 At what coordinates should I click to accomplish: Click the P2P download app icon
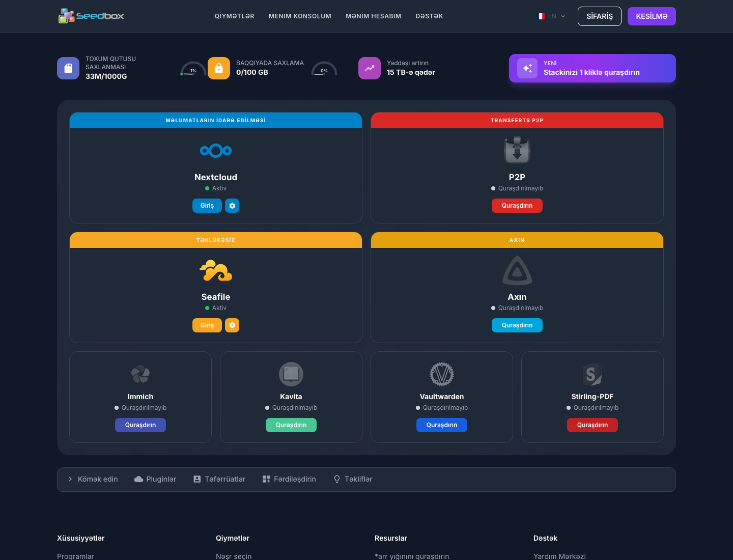517,150
